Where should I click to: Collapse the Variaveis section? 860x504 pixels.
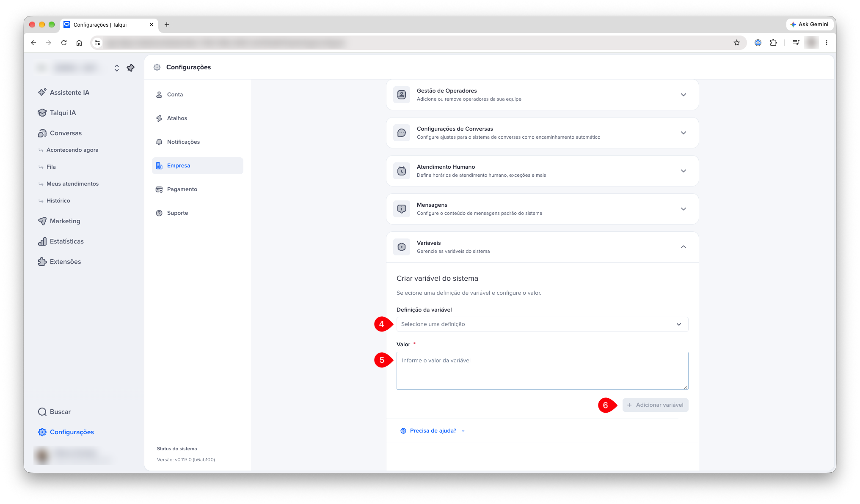pyautogui.click(x=542, y=247)
